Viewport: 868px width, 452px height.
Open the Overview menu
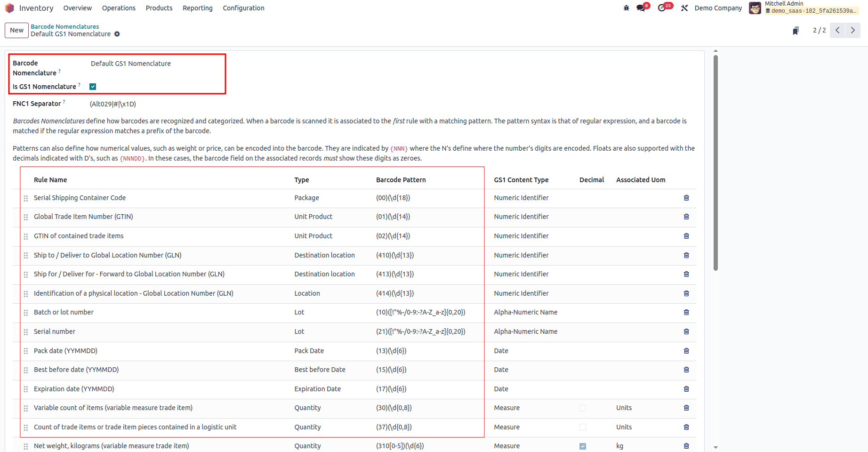pyautogui.click(x=78, y=8)
